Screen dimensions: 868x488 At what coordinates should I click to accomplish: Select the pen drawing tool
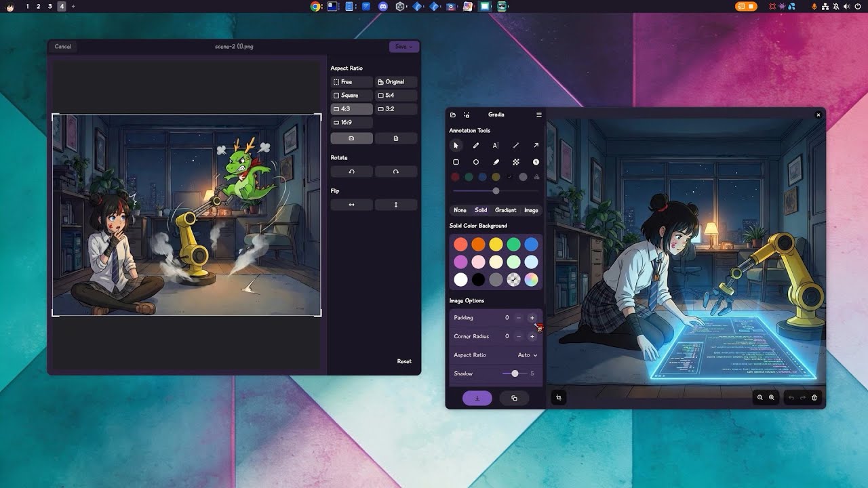[x=476, y=145]
